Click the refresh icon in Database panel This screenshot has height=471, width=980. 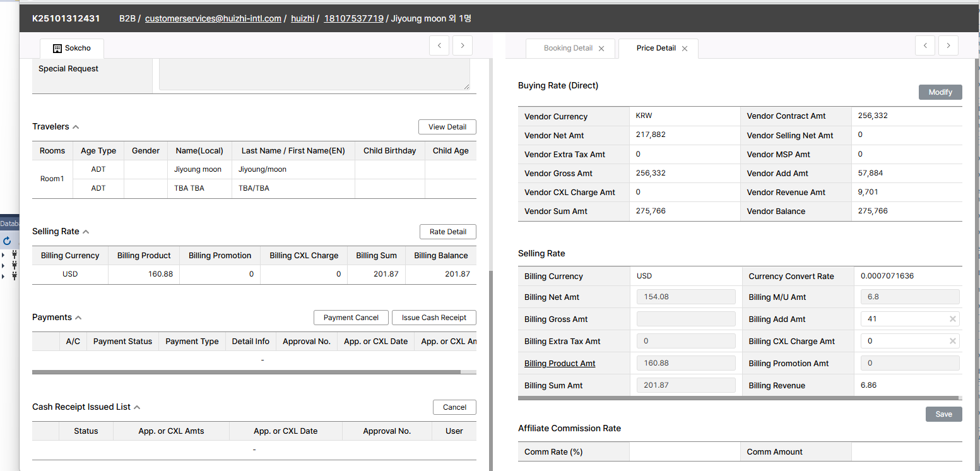pyautogui.click(x=7, y=241)
